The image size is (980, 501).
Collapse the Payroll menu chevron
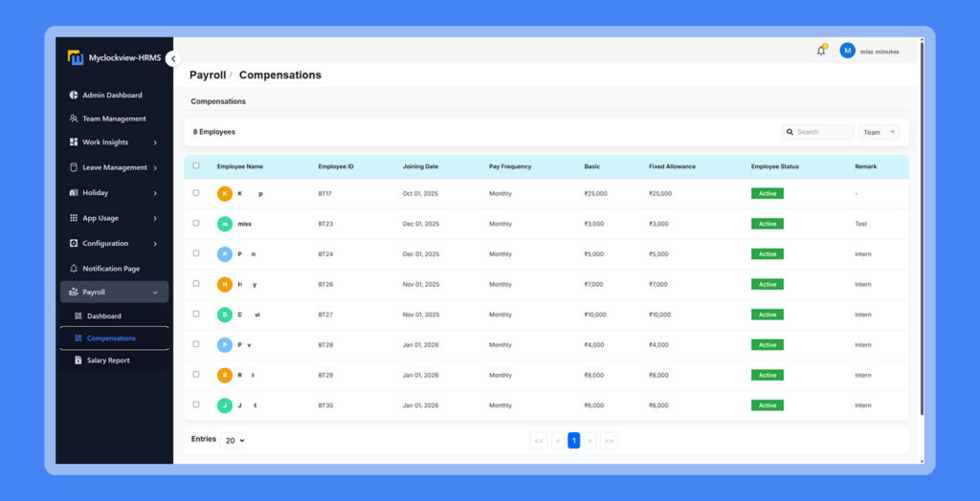pos(155,293)
